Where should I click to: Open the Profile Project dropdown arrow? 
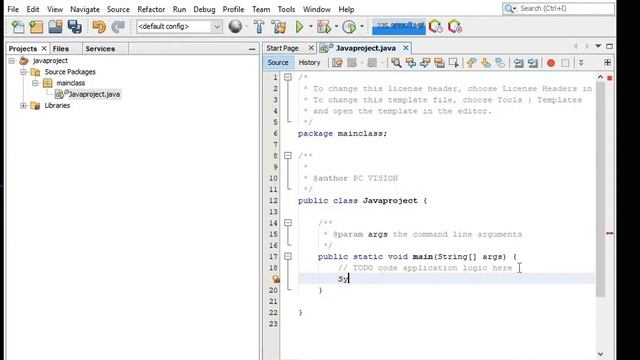point(362,27)
